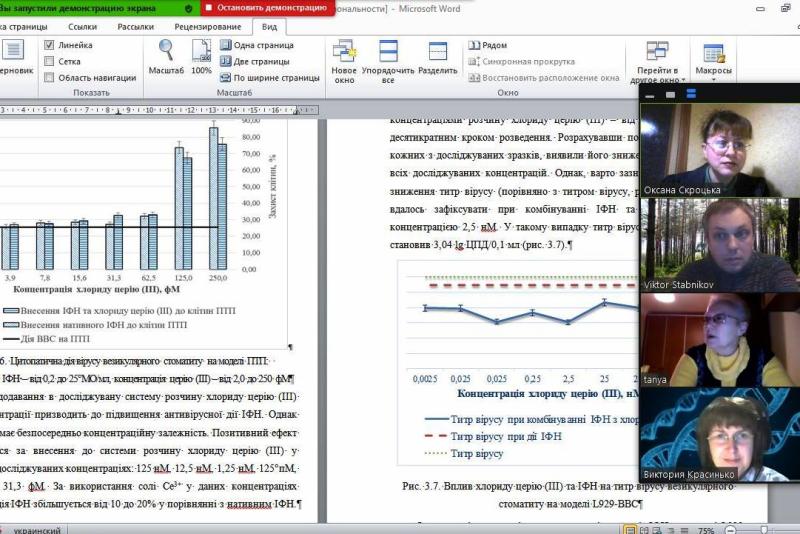Select Одна страница view
Viewport: 800px width, 534px height.
pyautogui.click(x=257, y=45)
